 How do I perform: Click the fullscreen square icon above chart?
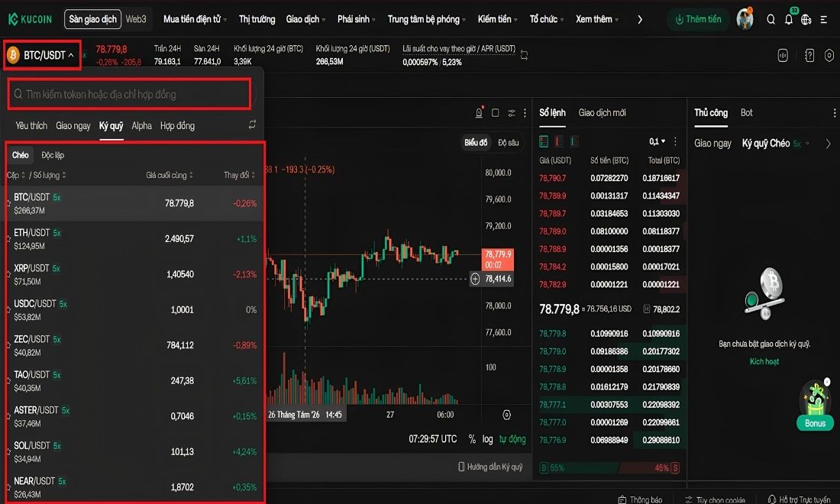point(496,112)
